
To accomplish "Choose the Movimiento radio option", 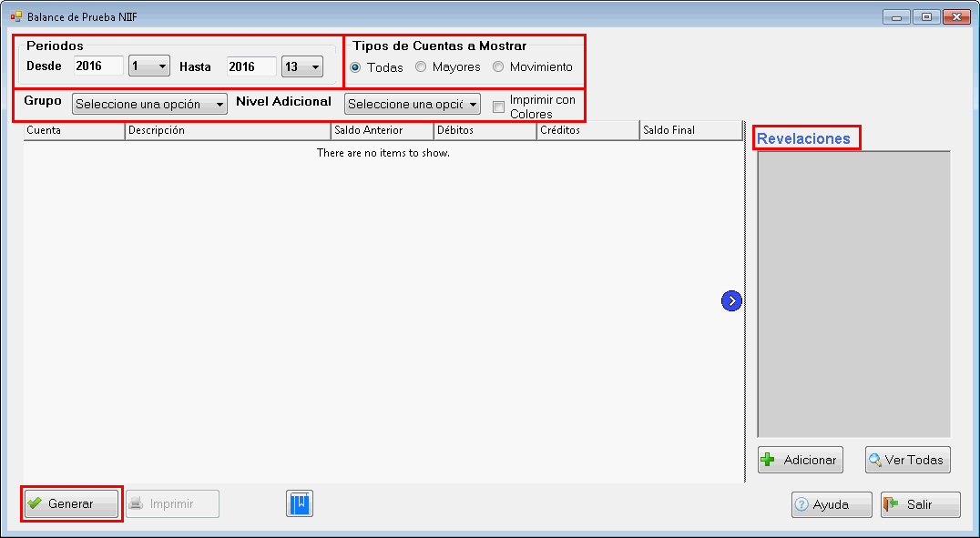I will coord(498,67).
